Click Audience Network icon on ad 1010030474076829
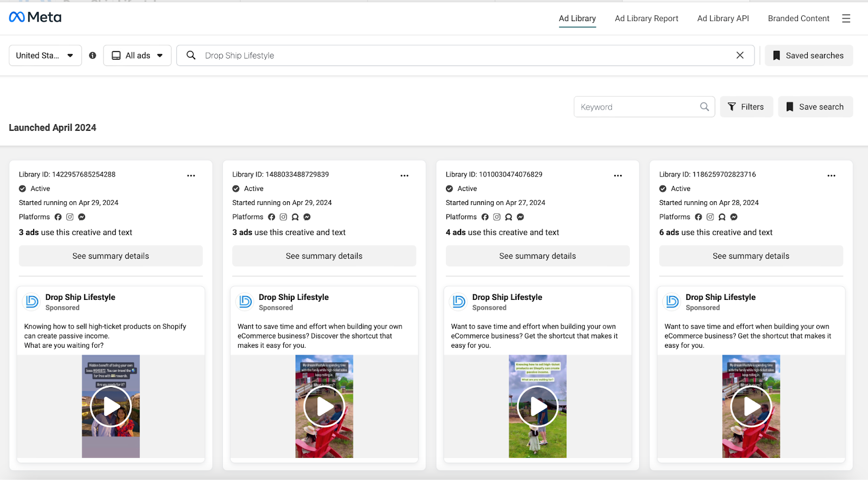This screenshot has width=868, height=480. (509, 217)
